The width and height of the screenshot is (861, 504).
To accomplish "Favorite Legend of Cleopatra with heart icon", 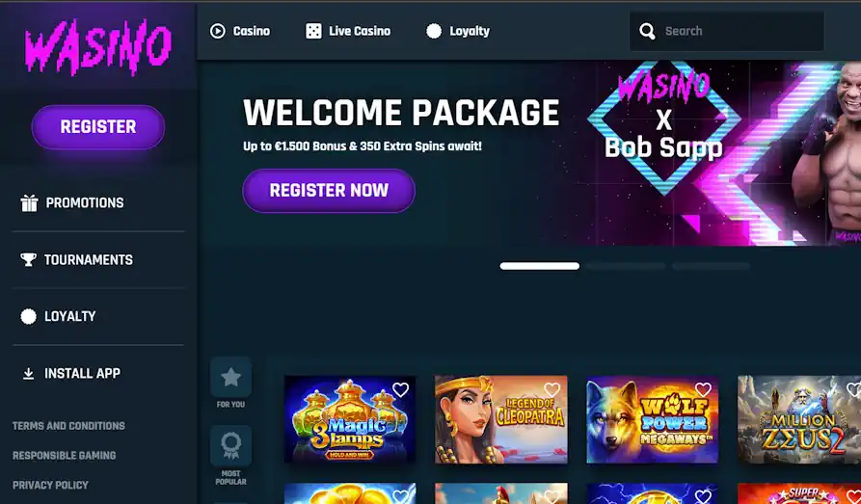I will 552,389.
